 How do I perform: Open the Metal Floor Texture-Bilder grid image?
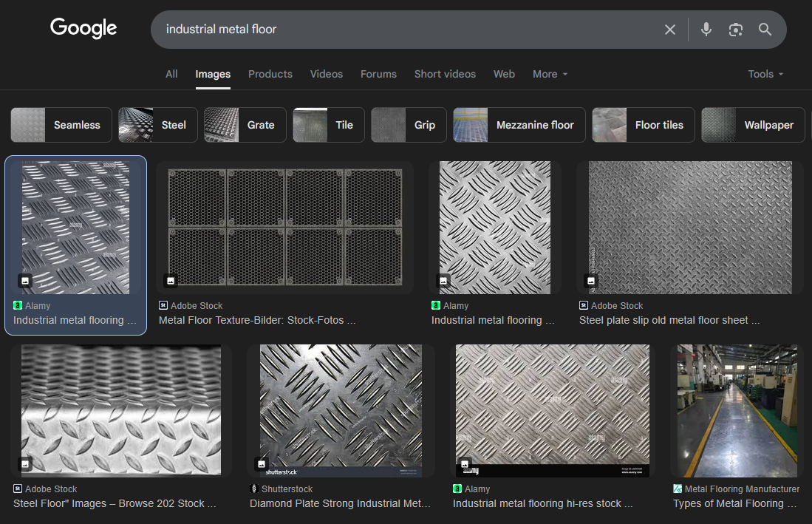284,228
